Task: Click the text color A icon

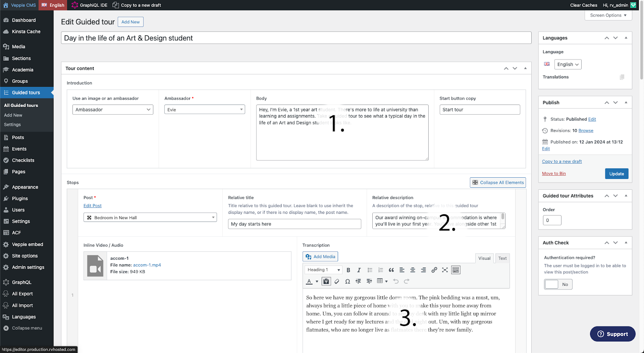Action: pyautogui.click(x=309, y=281)
